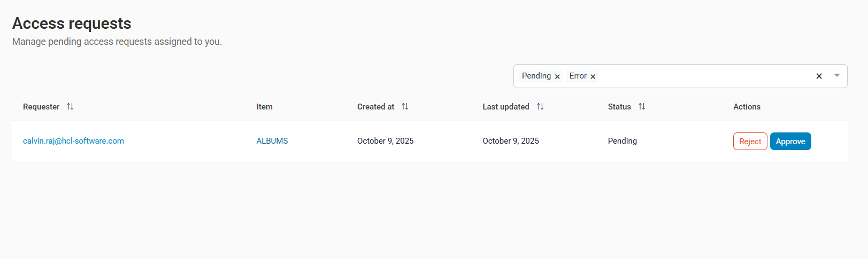Screen dimensions: 868x259
Task: Select the Pending status cell in the row
Action: point(623,141)
